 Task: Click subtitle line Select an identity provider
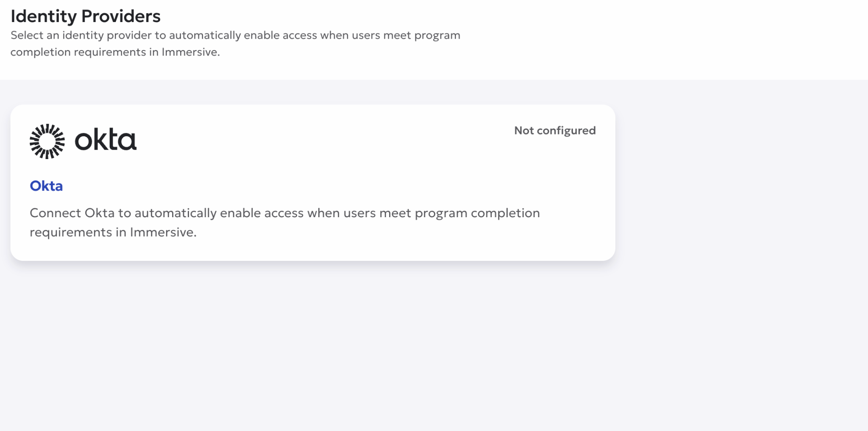tap(235, 35)
